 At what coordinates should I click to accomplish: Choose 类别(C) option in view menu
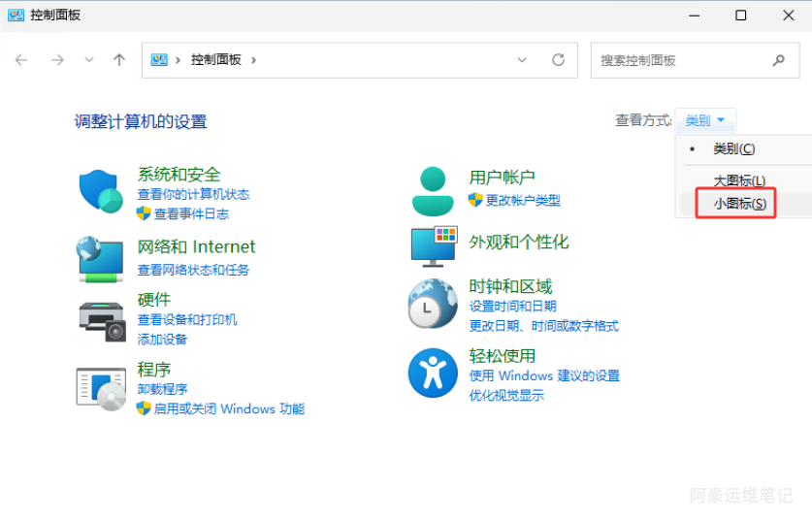(733, 148)
